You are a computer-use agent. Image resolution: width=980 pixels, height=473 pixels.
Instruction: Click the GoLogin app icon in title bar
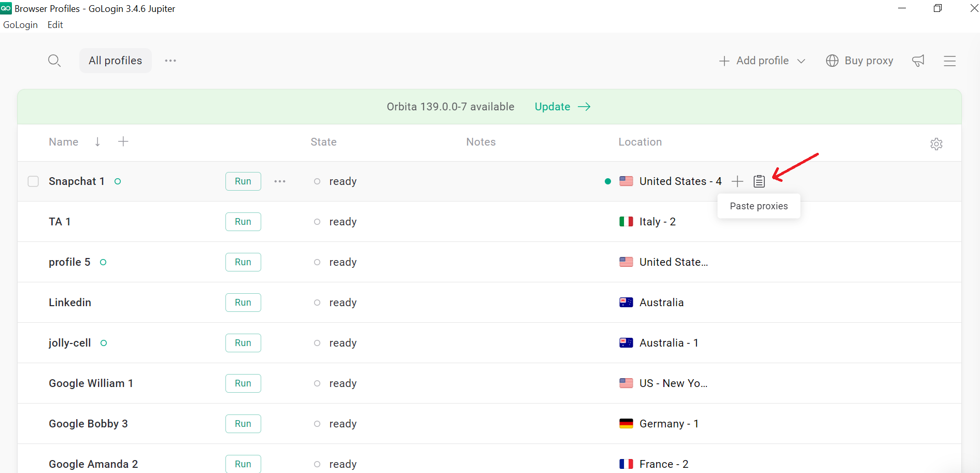(6, 8)
